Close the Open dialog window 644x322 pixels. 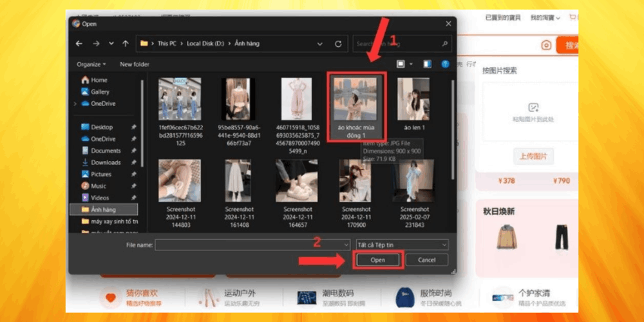(448, 24)
